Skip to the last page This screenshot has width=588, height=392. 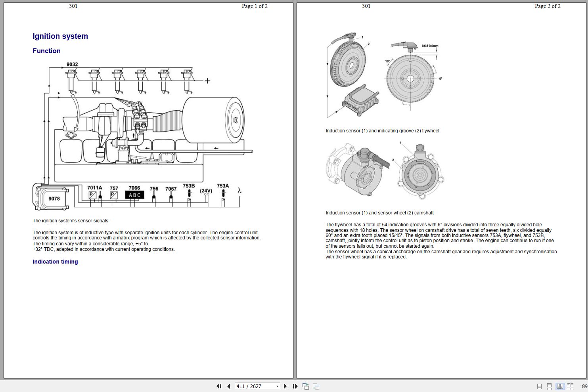[x=295, y=386]
